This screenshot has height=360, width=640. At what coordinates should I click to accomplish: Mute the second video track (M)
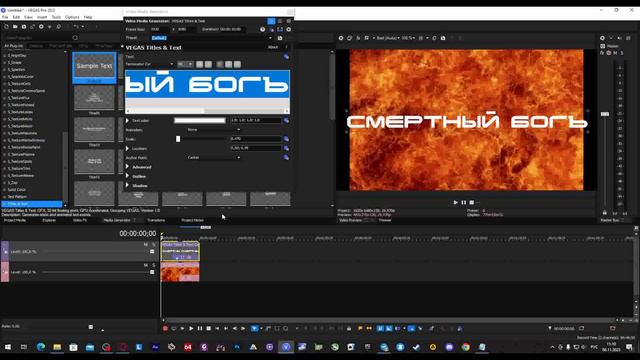[146, 265]
